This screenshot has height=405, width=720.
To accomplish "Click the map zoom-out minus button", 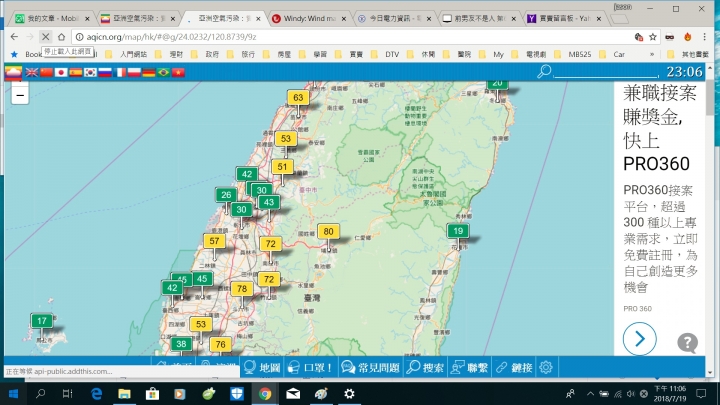I will coord(19,93).
